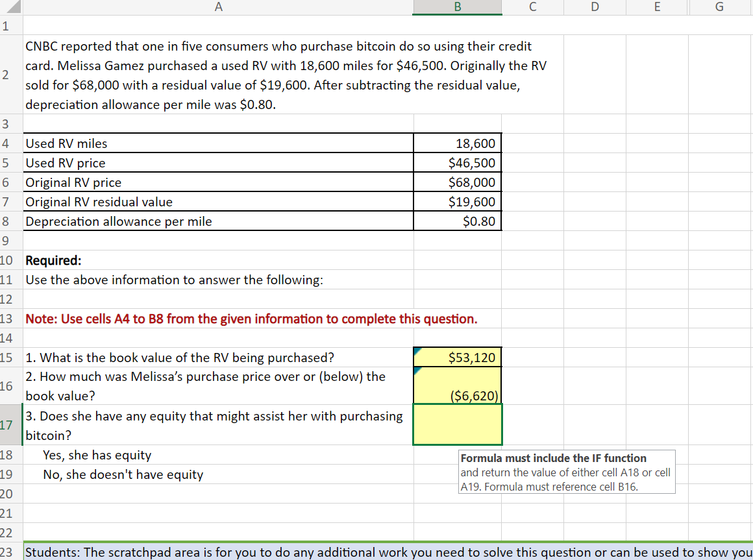Click the red comment indicator on cell B15
The image size is (753, 560).
pos(417,351)
